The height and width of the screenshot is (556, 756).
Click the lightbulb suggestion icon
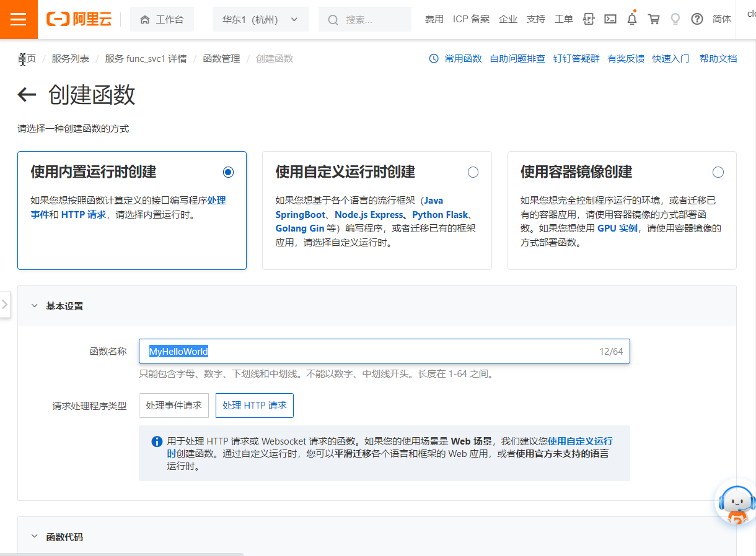coord(675,19)
